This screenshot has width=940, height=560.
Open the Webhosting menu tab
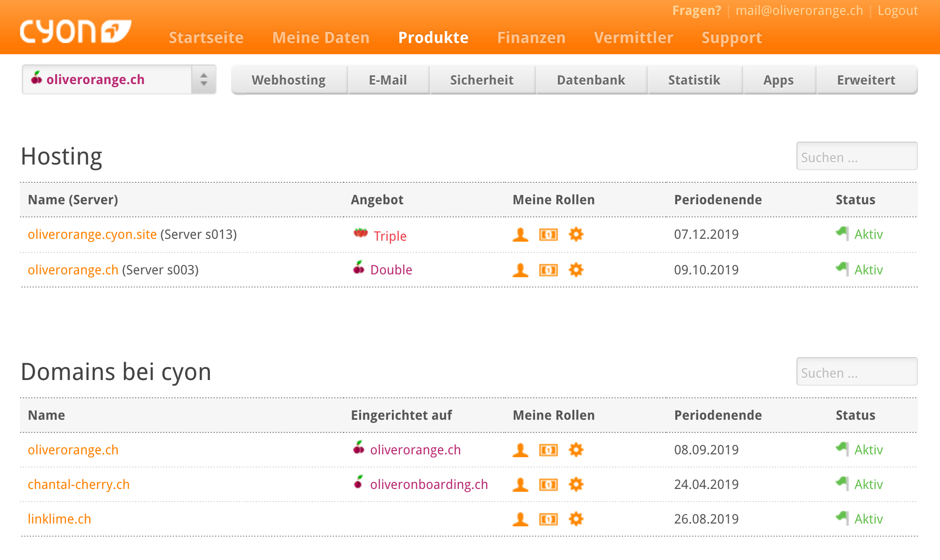[289, 80]
